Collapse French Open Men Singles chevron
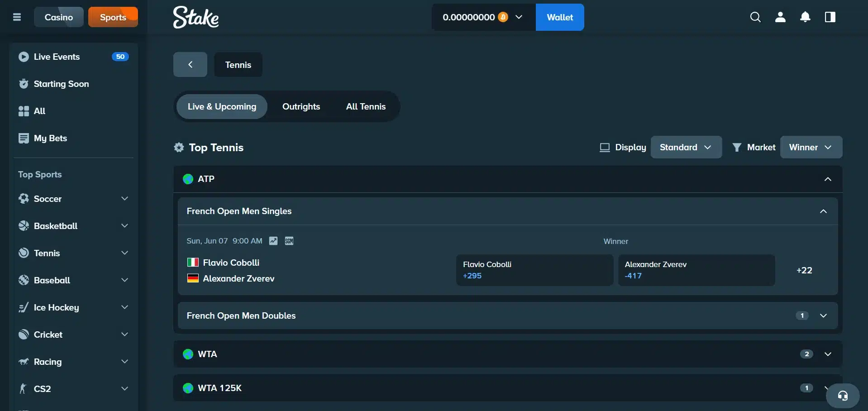 coord(823,211)
